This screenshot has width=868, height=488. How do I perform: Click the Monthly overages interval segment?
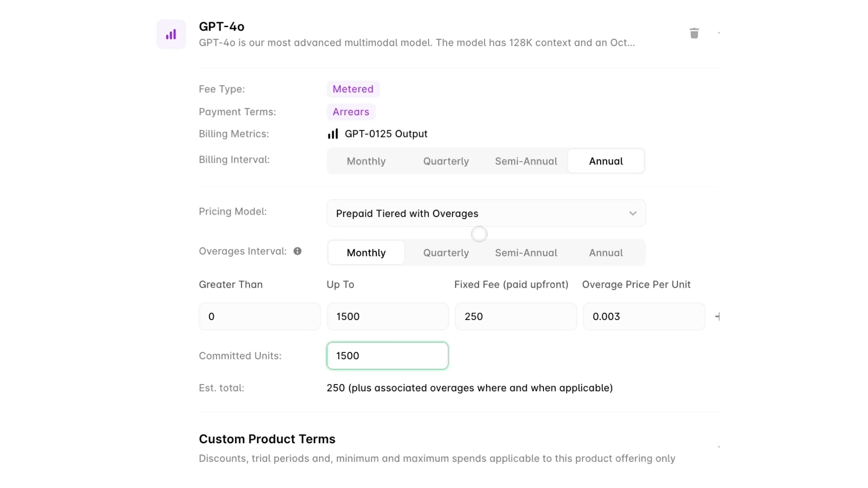click(366, 253)
